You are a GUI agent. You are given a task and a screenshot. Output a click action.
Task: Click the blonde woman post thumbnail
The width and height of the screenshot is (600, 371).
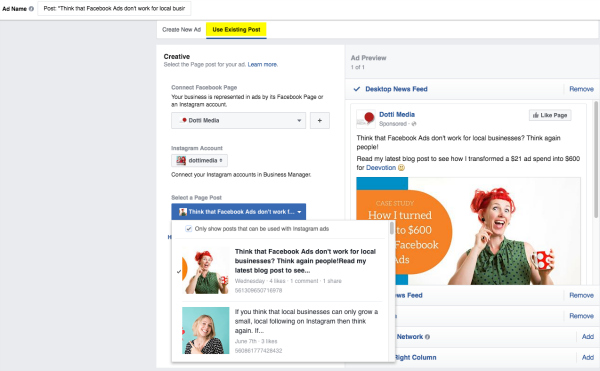tap(205, 330)
